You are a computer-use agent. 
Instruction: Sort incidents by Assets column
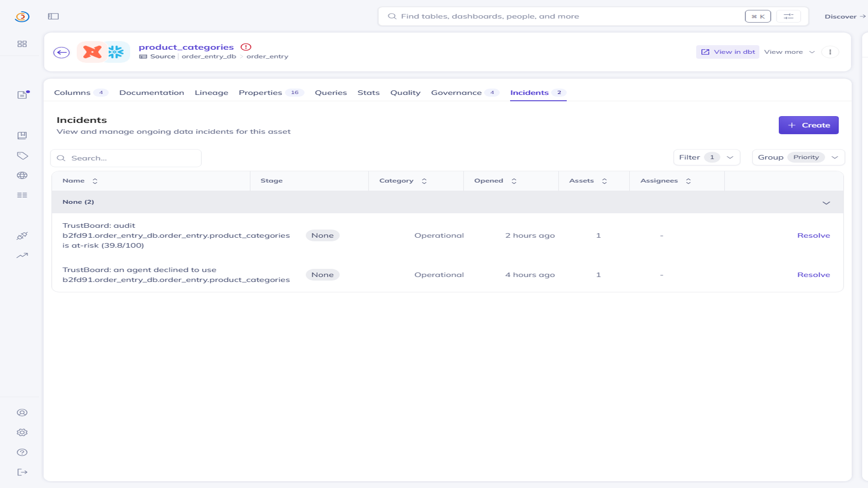[x=604, y=181]
